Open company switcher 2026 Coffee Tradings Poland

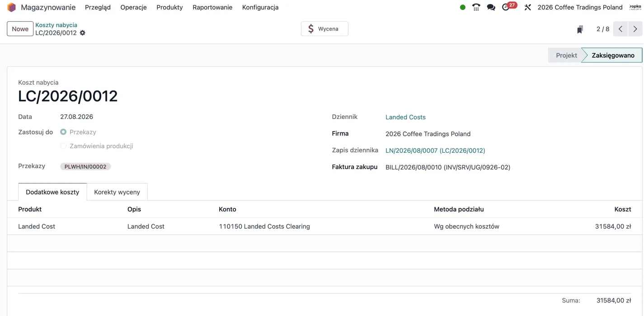click(x=580, y=7)
